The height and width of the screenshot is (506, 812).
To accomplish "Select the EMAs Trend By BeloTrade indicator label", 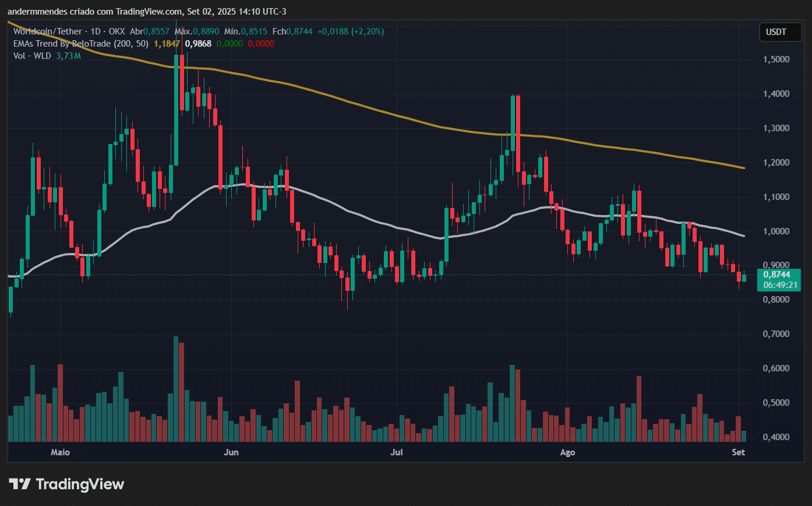I will point(80,44).
